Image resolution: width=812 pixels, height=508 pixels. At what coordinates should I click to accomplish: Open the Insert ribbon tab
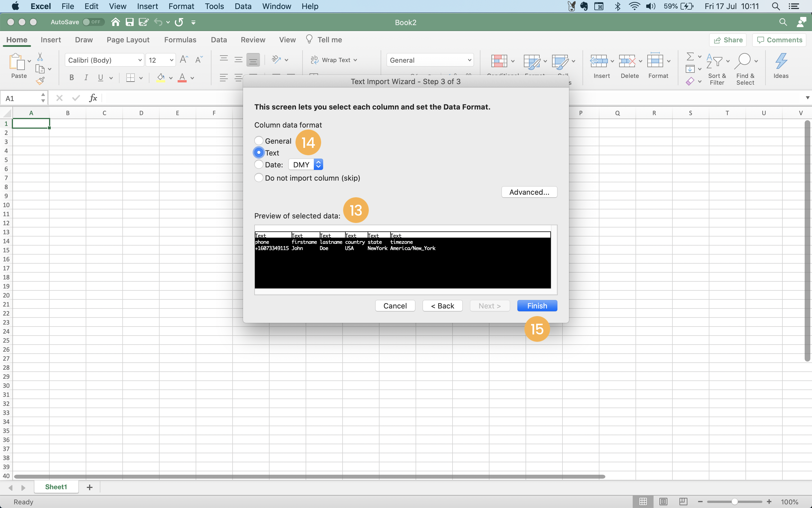point(51,40)
